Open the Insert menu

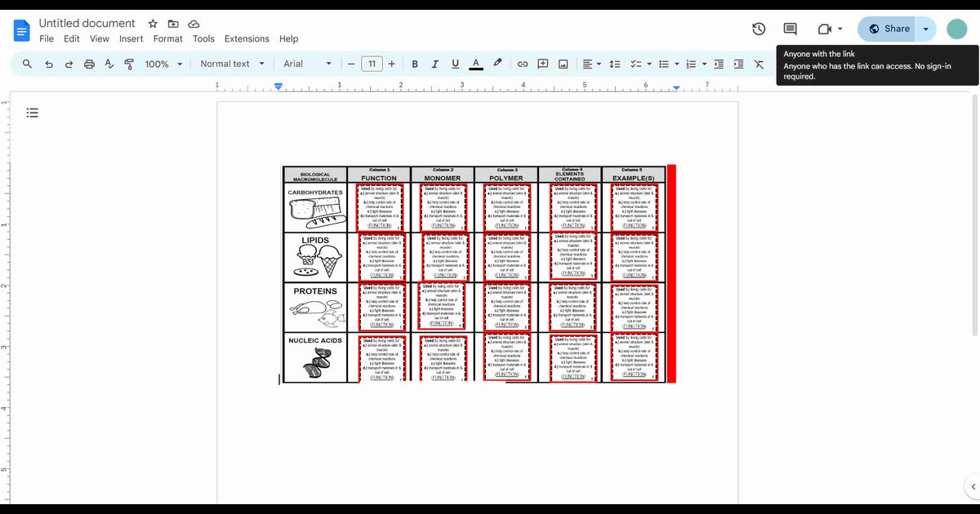coord(131,38)
